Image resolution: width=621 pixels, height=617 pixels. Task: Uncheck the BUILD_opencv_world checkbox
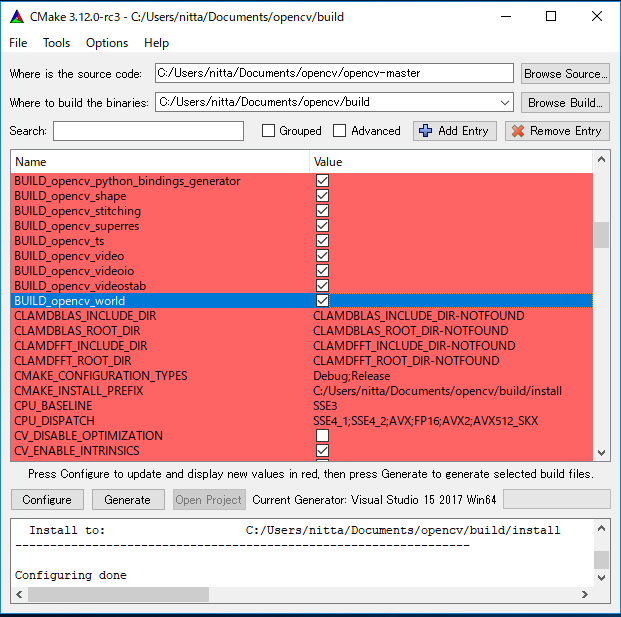tap(322, 301)
